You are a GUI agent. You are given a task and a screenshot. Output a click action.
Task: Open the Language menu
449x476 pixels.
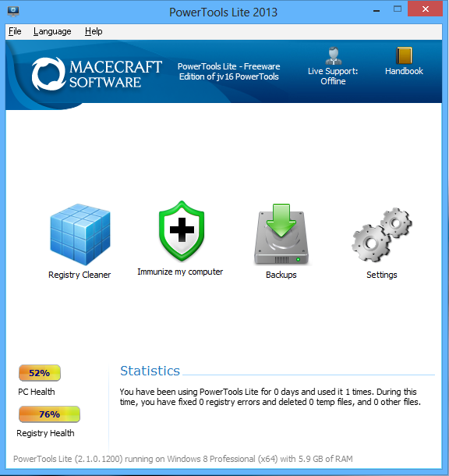(52, 31)
